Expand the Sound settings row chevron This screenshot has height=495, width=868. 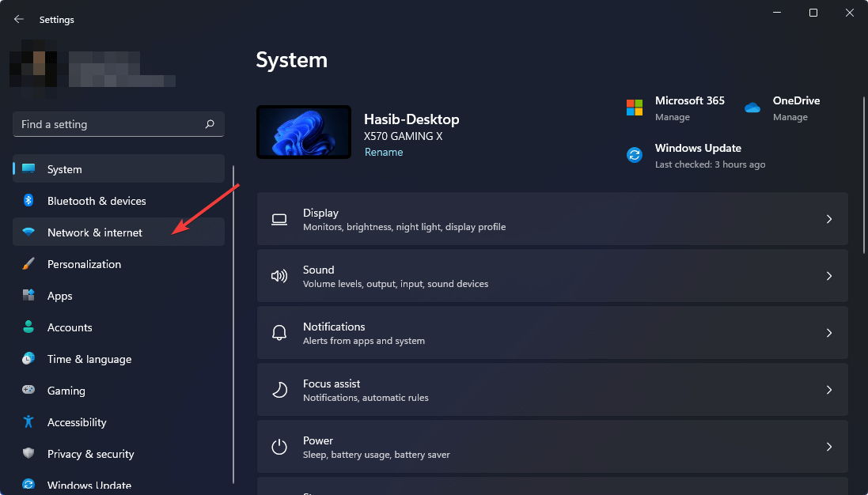829,276
